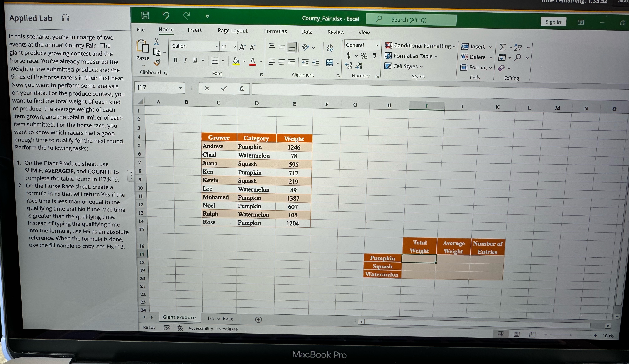Click the Cut scissors icon

click(x=156, y=42)
